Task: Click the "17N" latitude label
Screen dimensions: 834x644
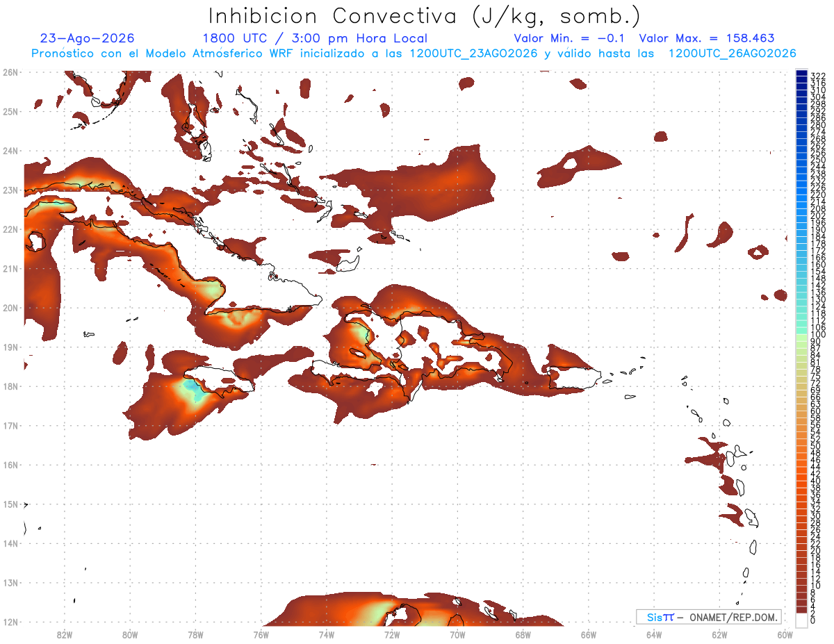Action: tap(10, 425)
